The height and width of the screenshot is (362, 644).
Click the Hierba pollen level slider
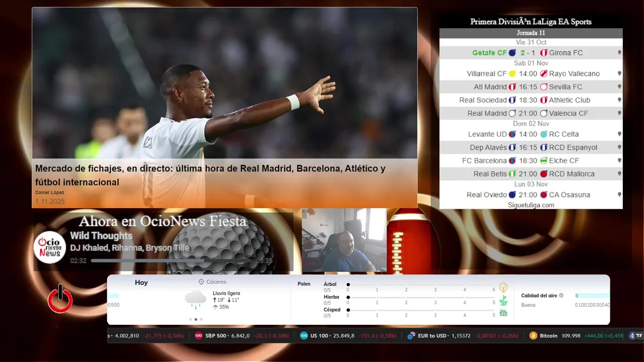[421, 298]
